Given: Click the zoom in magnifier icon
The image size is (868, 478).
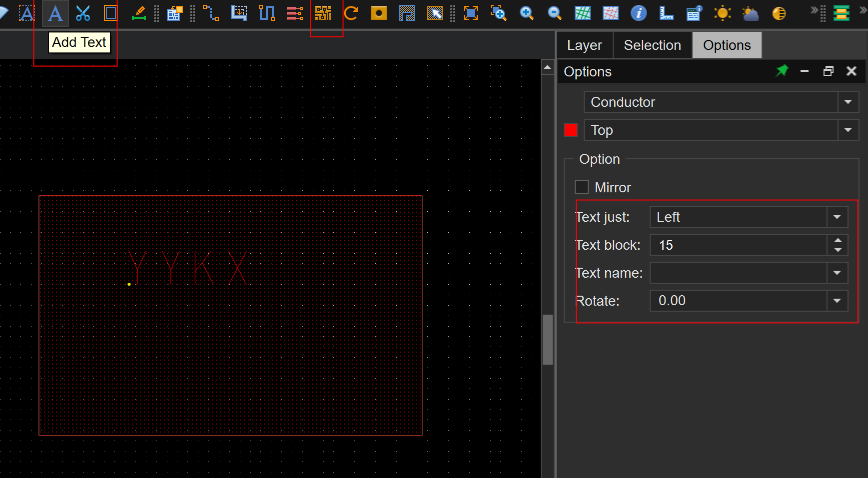Looking at the screenshot, I should tap(526, 13).
